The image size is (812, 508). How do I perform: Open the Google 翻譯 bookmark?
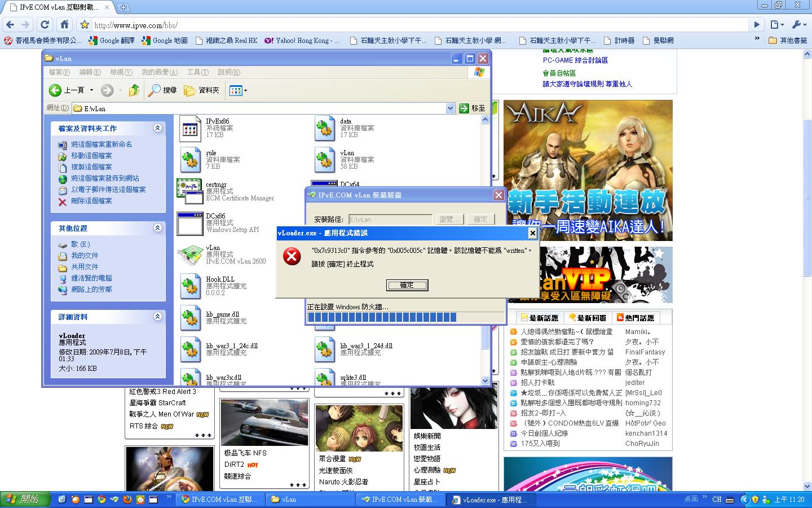coord(111,41)
